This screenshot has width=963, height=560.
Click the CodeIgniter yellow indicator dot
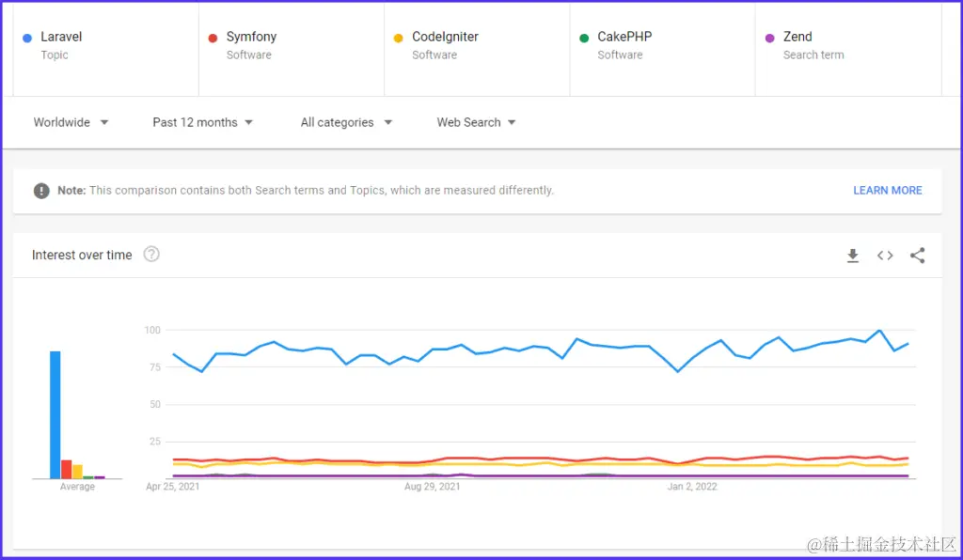(x=401, y=37)
